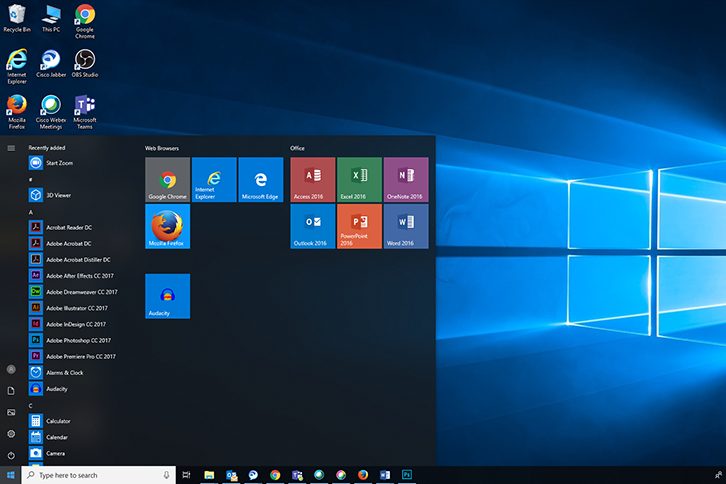
Task: Choose Acrobat Reader DC in app list
Action: [68, 227]
